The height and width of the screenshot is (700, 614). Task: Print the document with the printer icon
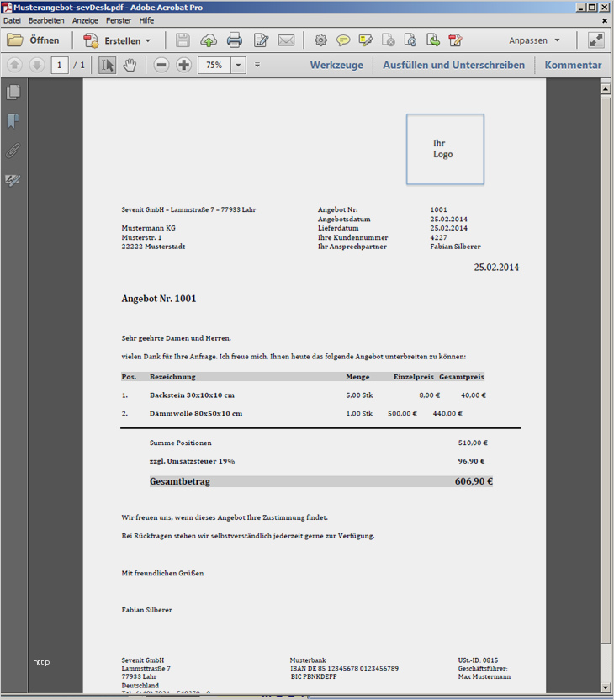tap(235, 40)
